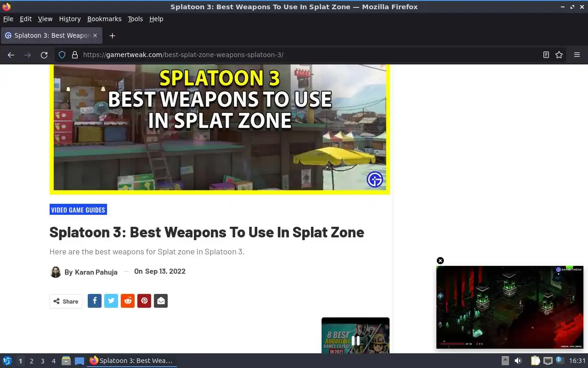This screenshot has height=368, width=588.
Task: Open a new tab with plus
Action: coord(112,35)
